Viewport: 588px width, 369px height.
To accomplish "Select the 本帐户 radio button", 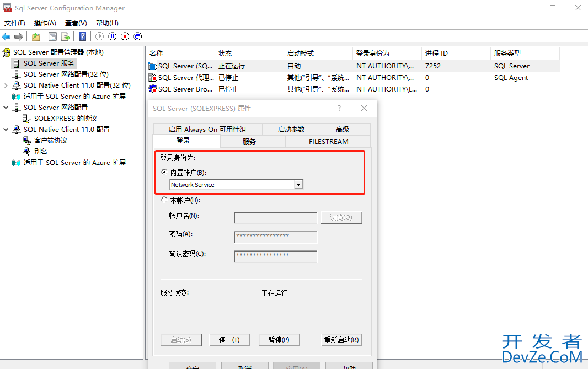I will pyautogui.click(x=164, y=200).
